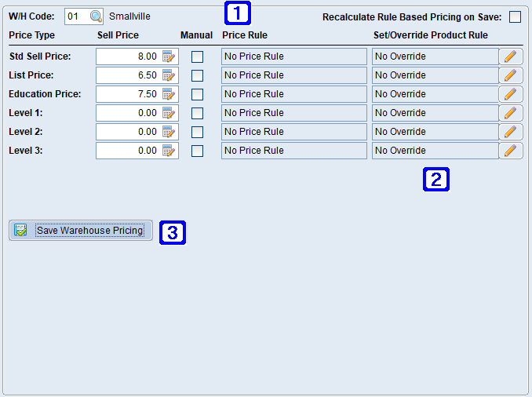The width and height of the screenshot is (532, 397).
Task: Click pencil edit icon for Education Price override
Action: click(x=511, y=94)
